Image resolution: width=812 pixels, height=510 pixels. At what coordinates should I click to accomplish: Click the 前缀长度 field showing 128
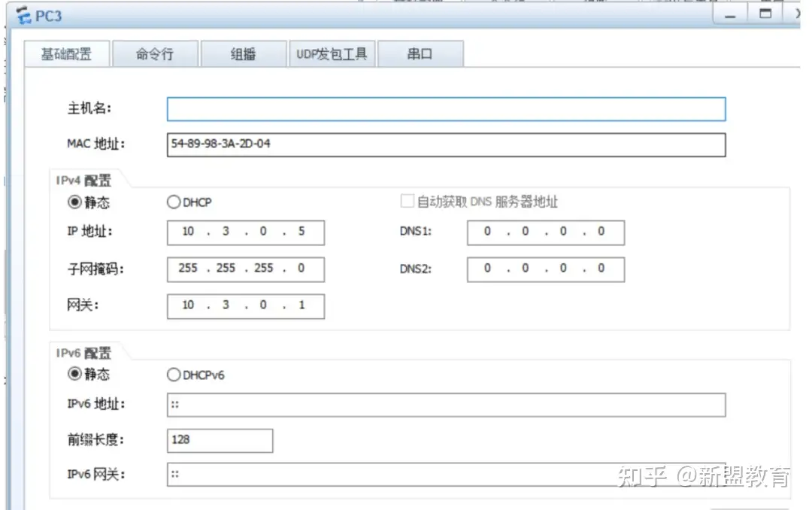click(220, 440)
